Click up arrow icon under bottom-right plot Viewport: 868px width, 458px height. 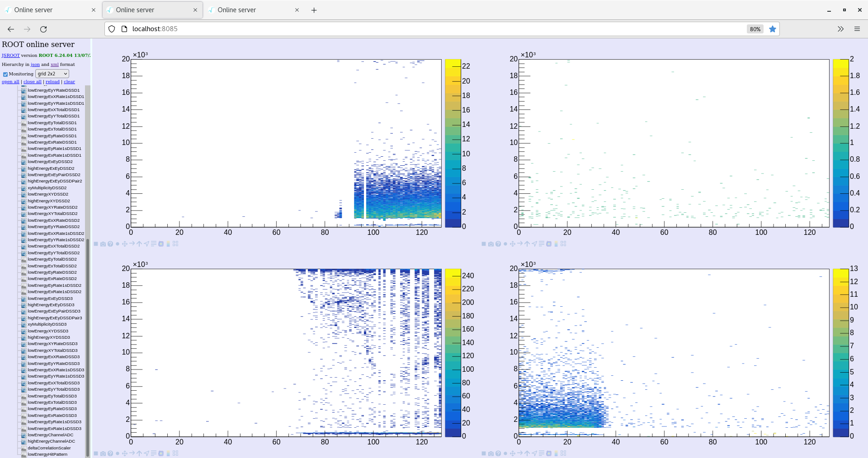tap(527, 453)
